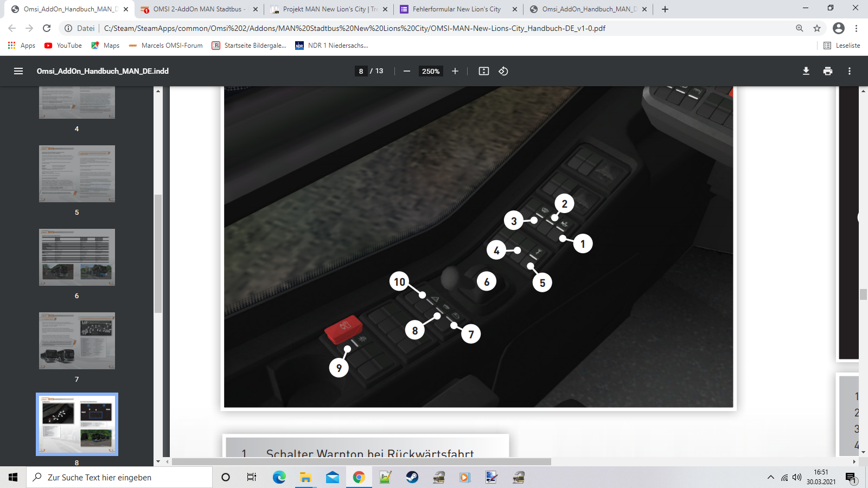Toggle the PDF sidebar menu icon
This screenshot has height=488, width=868.
(x=18, y=71)
